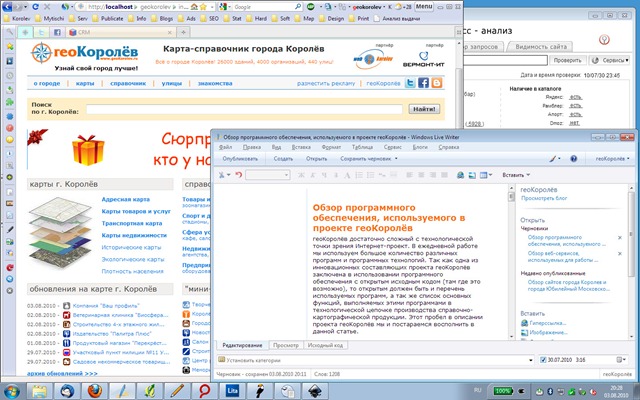Open the Korolev bookmarks folder
The image size is (640, 400).
click(17, 18)
